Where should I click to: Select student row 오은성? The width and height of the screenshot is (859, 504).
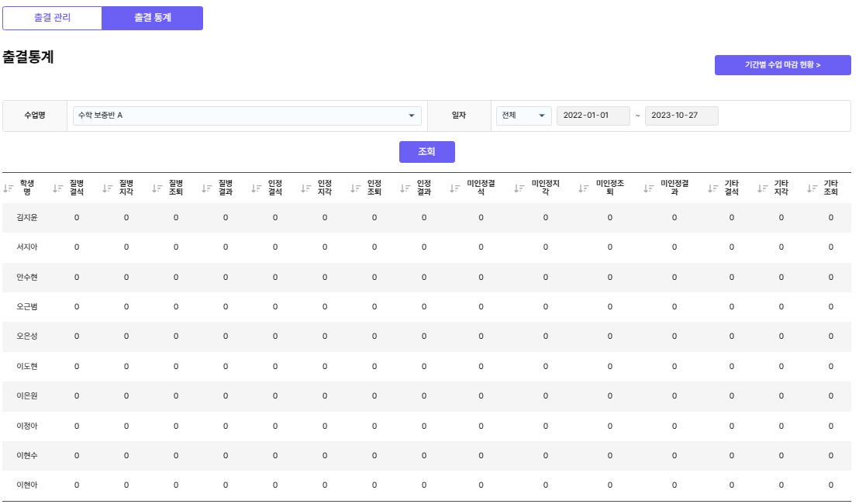pos(426,337)
